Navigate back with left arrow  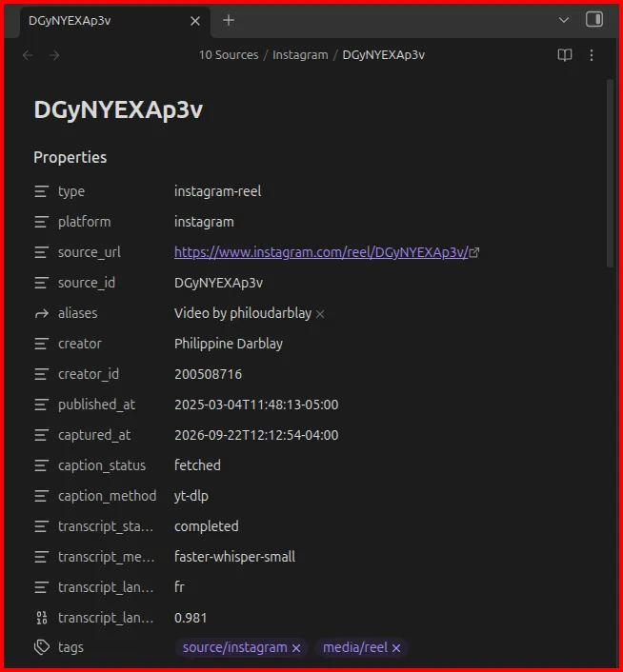[x=28, y=55]
